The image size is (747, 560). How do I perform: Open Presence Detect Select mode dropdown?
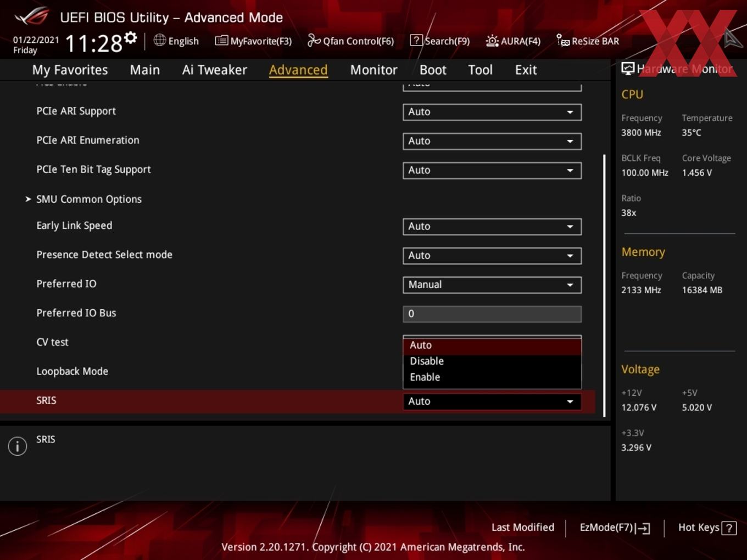click(x=492, y=255)
